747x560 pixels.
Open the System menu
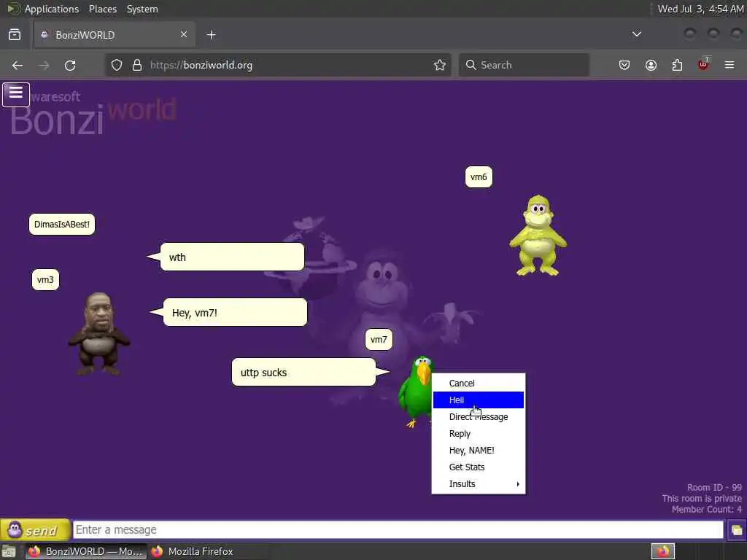142,9
